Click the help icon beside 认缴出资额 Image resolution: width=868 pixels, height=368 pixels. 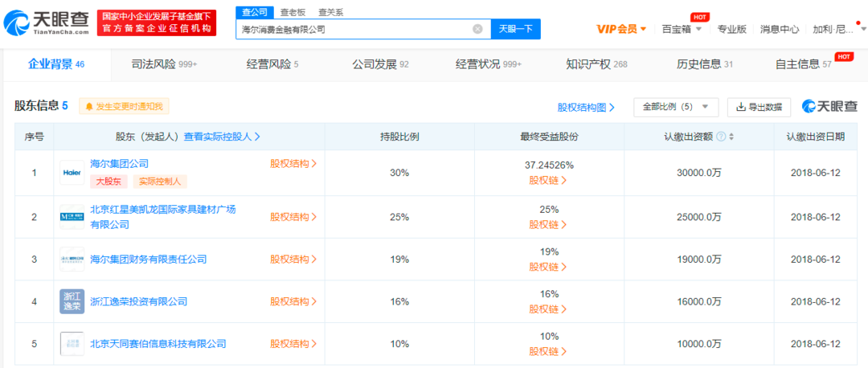(721, 137)
